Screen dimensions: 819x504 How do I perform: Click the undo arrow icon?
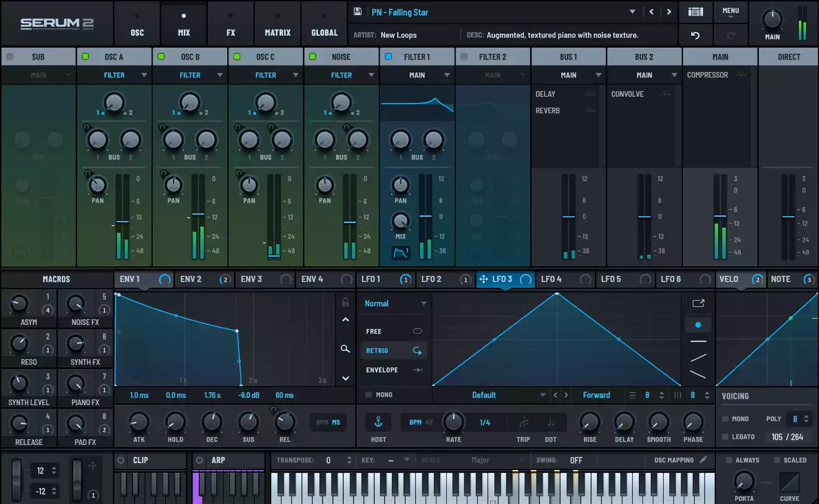pos(695,35)
